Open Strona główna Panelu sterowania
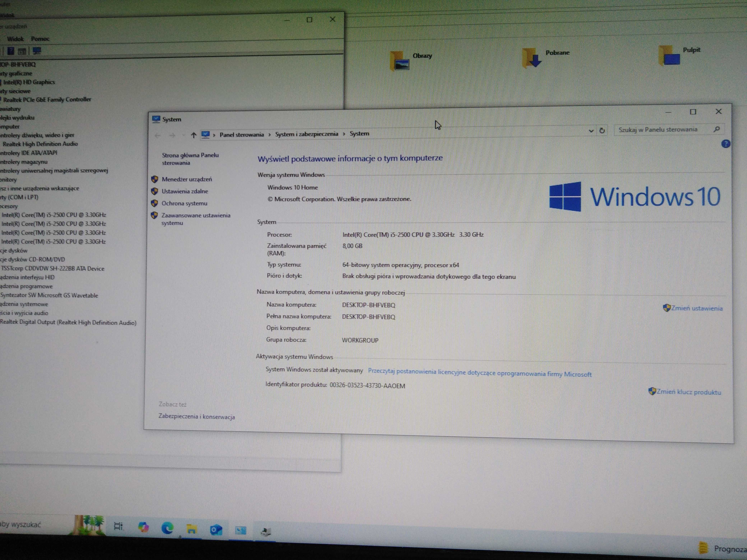 tap(190, 159)
